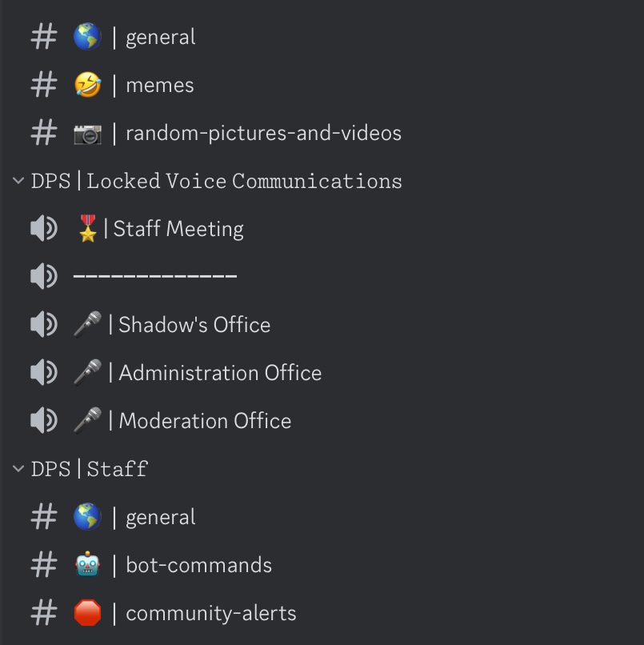Open the random-pictures-and-videos channel
Image resolution: width=644 pixels, height=645 pixels.
pyautogui.click(x=263, y=133)
